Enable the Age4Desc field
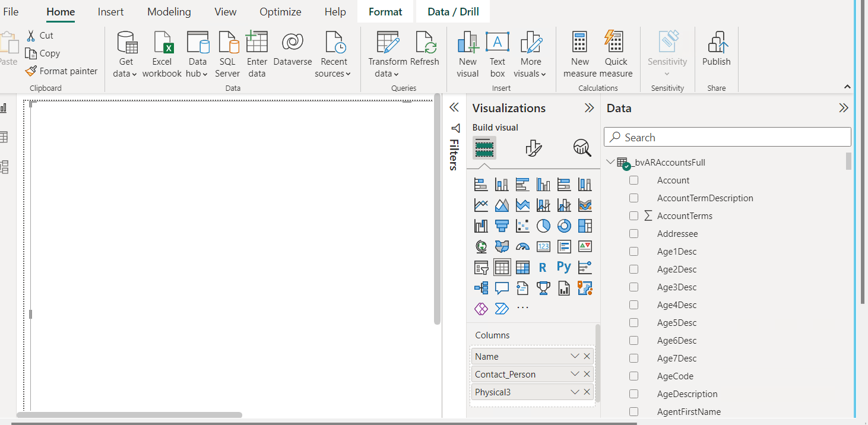Viewport: 868px width, 425px height. pyautogui.click(x=633, y=305)
